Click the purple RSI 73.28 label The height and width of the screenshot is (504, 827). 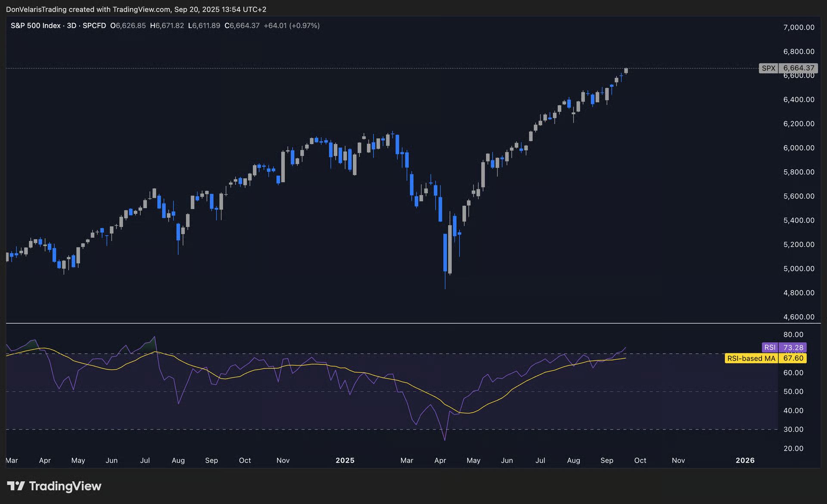coord(784,347)
